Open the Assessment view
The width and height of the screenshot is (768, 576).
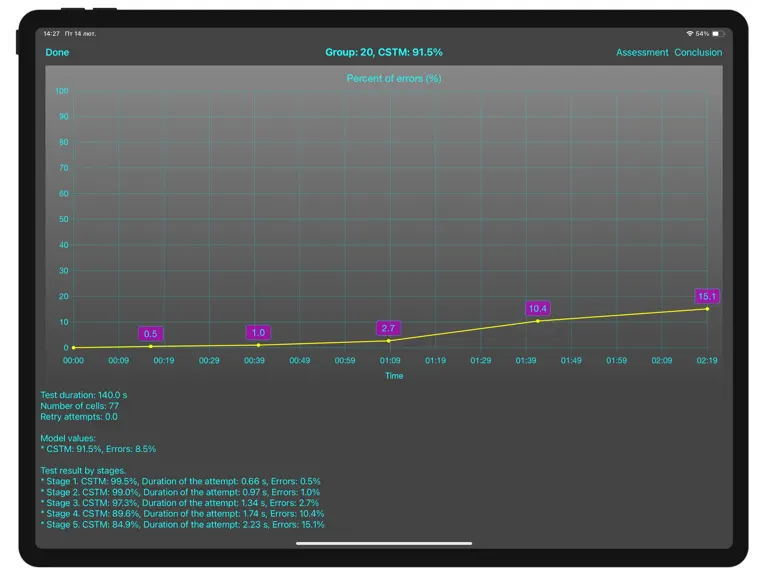click(x=642, y=52)
